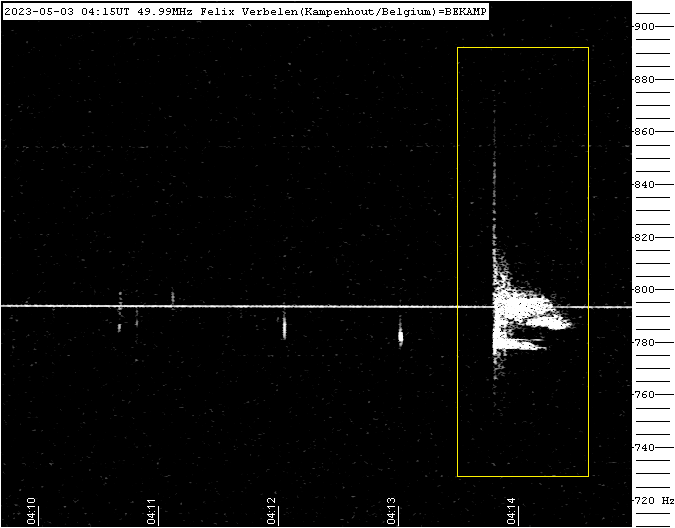Select the 04:14 time axis label
The height and width of the screenshot is (528, 675).
[x=511, y=511]
